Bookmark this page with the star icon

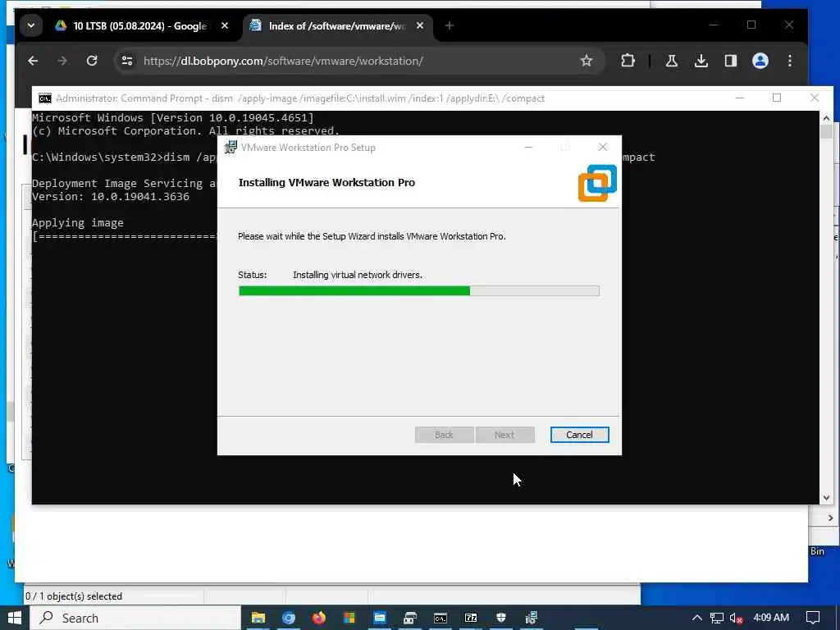(587, 61)
